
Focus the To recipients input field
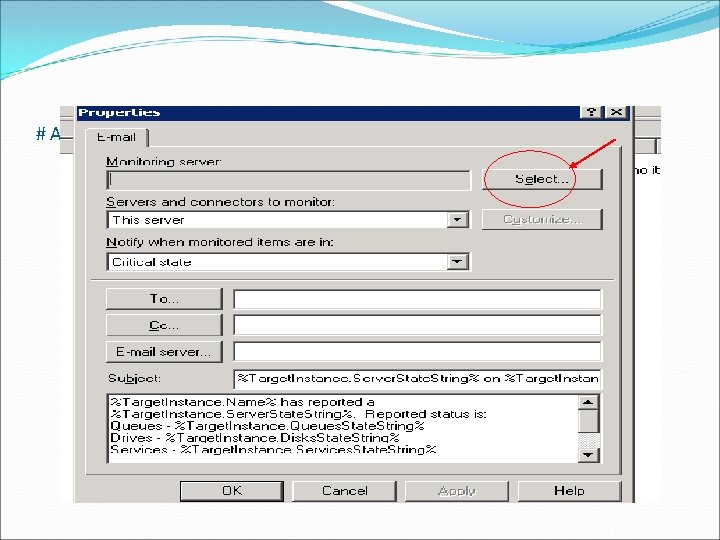click(417, 299)
